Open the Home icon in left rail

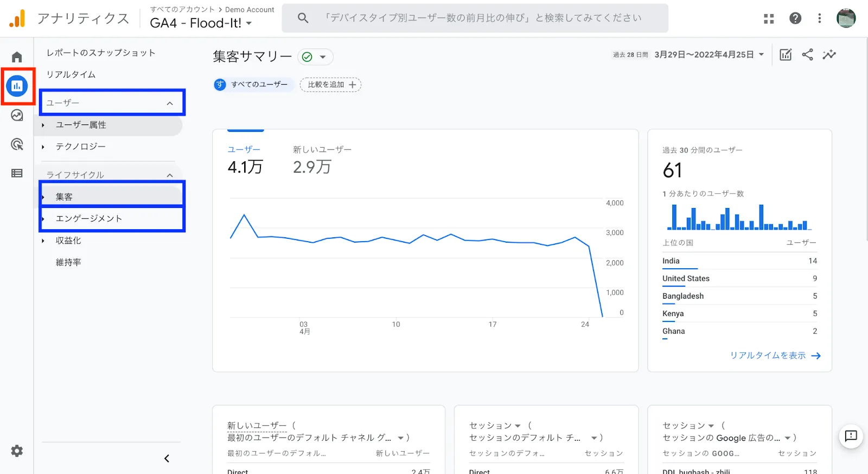click(17, 57)
